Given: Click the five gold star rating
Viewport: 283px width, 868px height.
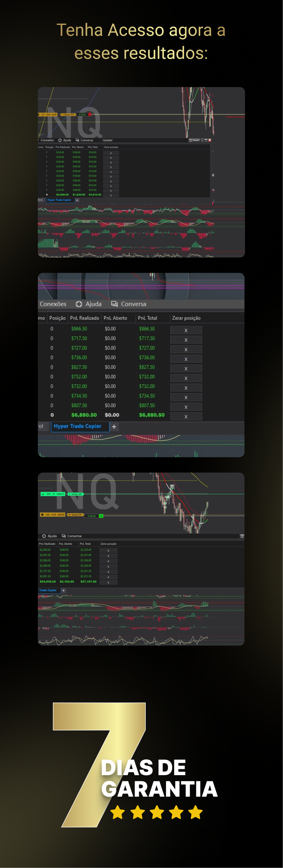Looking at the screenshot, I should tap(157, 812).
